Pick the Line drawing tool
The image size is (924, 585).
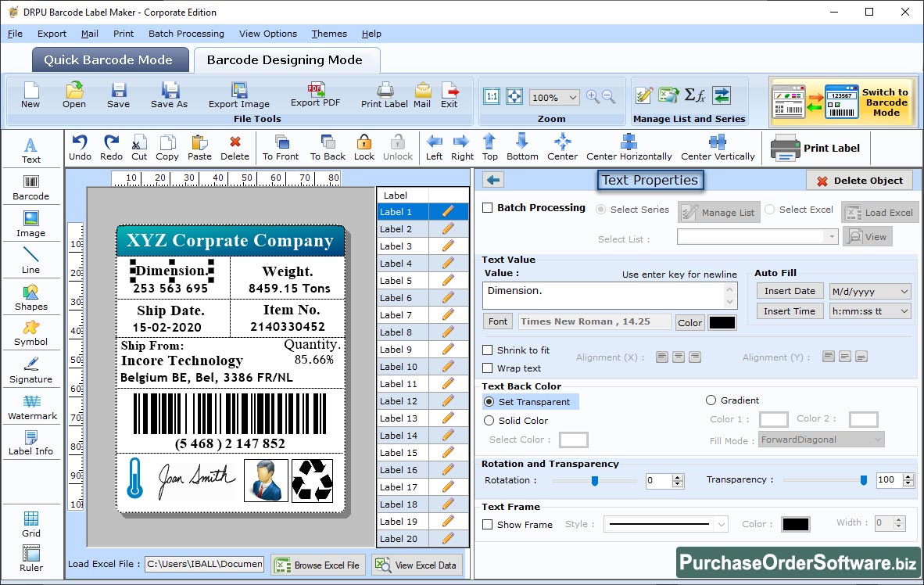31,260
